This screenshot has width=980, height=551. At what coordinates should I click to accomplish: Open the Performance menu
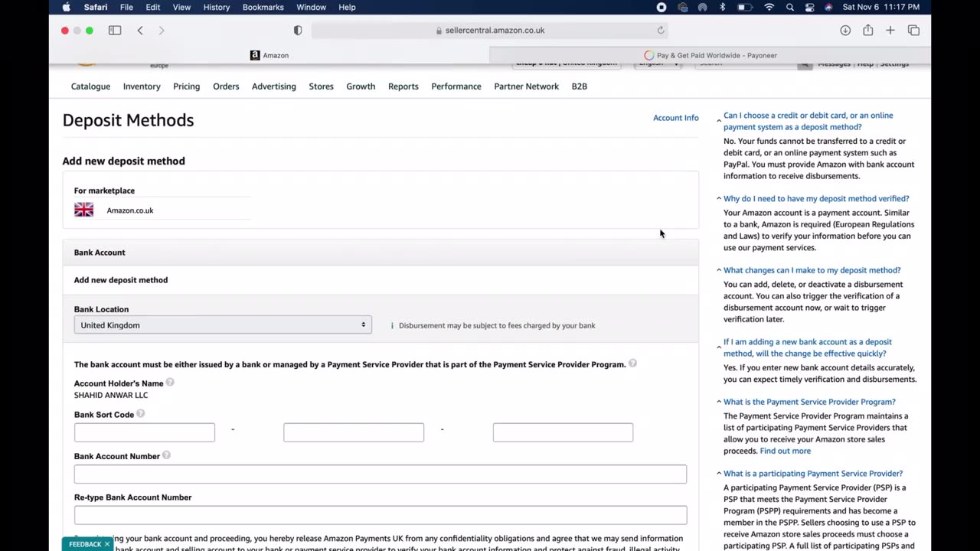tap(456, 86)
